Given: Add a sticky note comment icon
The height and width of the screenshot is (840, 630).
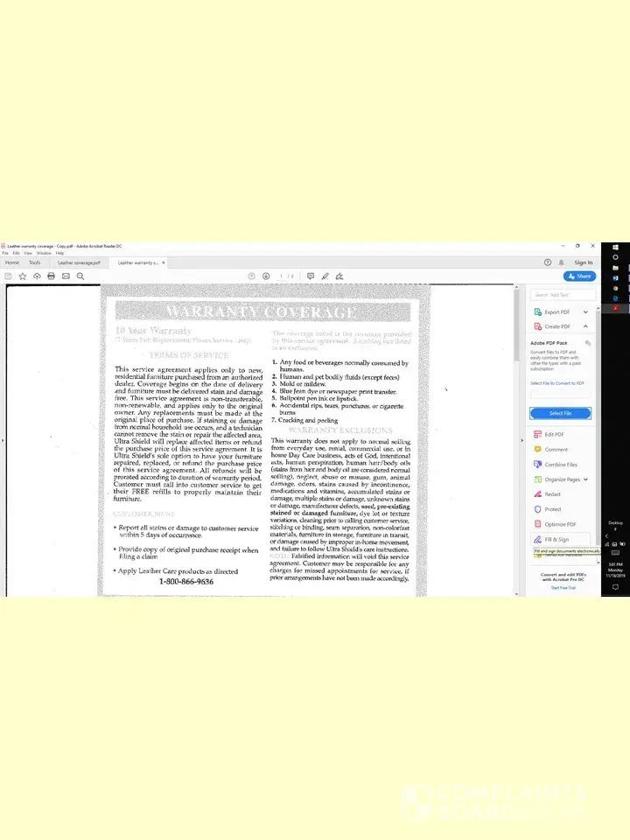Looking at the screenshot, I should click(311, 276).
